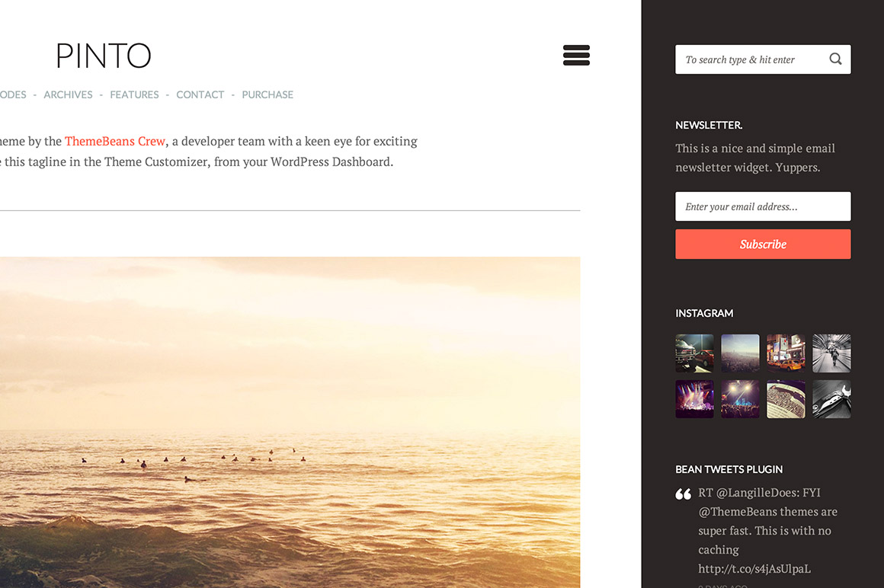Viewport: 884px width, 588px height.
Task: Click the search magnifier icon
Action: [x=835, y=59]
